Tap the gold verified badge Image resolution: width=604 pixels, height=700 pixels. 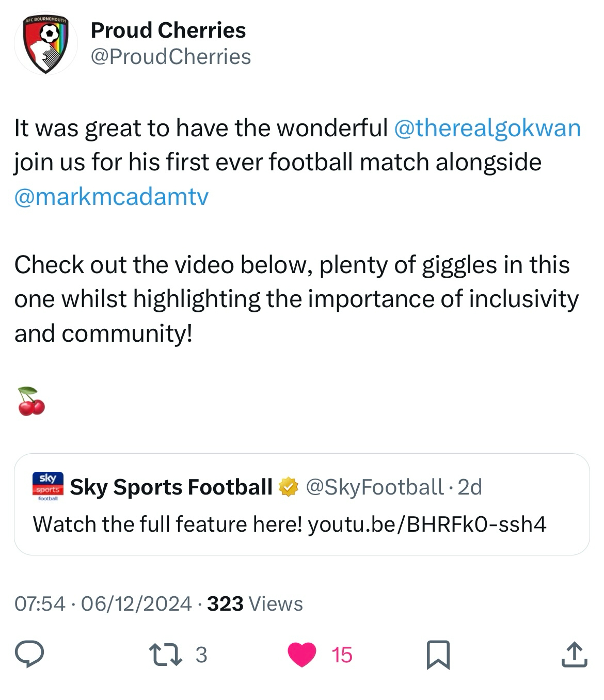pos(289,486)
